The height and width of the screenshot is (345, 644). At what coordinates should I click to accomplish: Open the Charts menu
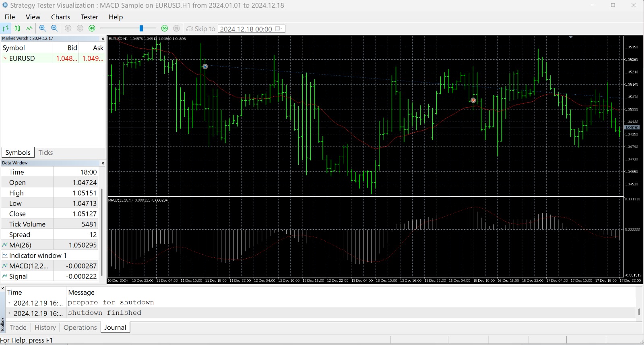(x=60, y=17)
